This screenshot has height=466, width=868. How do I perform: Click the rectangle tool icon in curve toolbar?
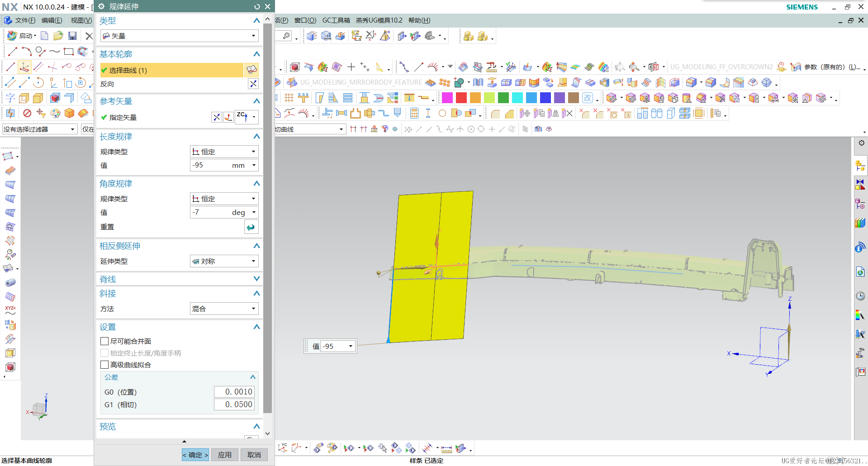point(68,52)
